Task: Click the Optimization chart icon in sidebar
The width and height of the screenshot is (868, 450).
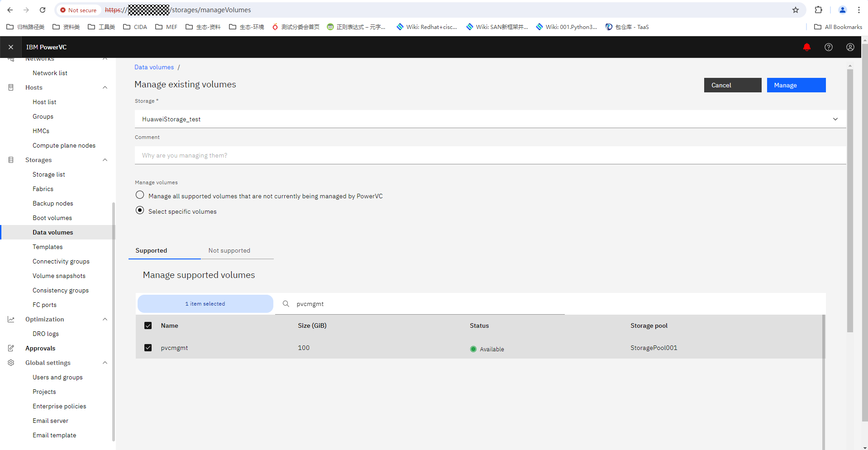Action: pyautogui.click(x=11, y=319)
